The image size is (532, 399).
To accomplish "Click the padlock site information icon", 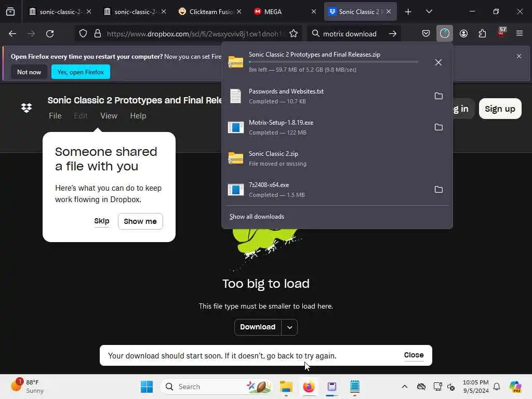I will pyautogui.click(x=98, y=34).
